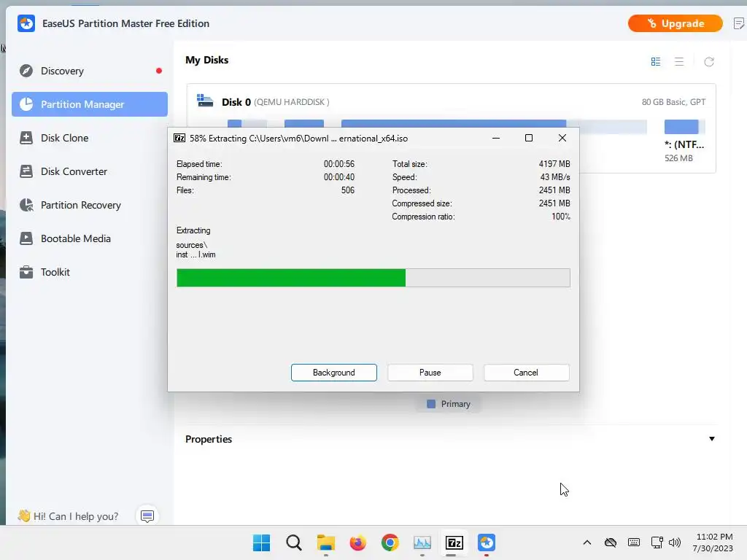
Task: Select Bootable Media in the sidebar
Action: tap(90, 238)
